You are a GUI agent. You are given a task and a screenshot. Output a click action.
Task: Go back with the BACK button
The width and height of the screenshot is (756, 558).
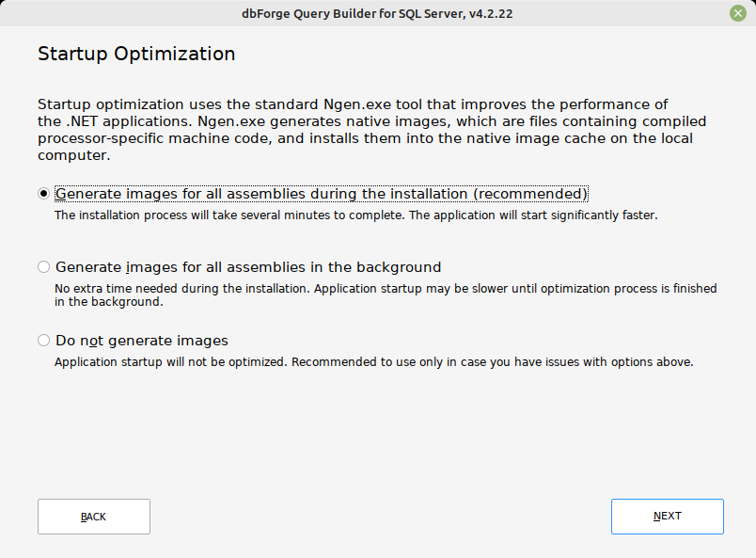(x=94, y=517)
